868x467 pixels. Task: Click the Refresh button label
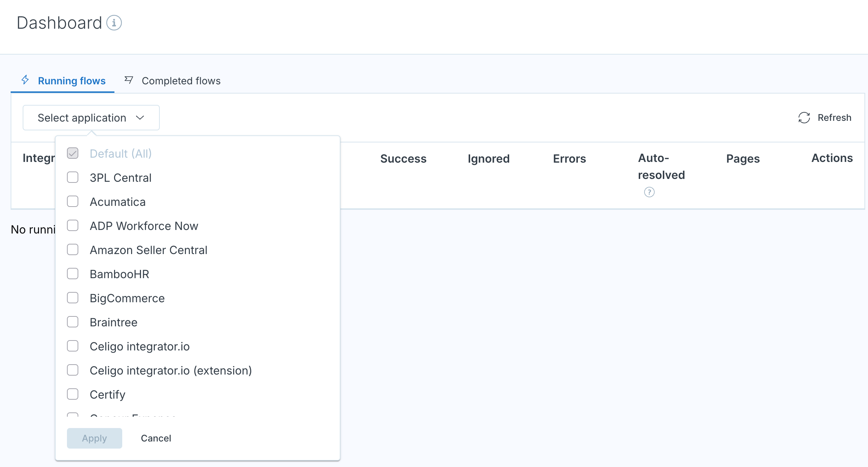coord(834,118)
